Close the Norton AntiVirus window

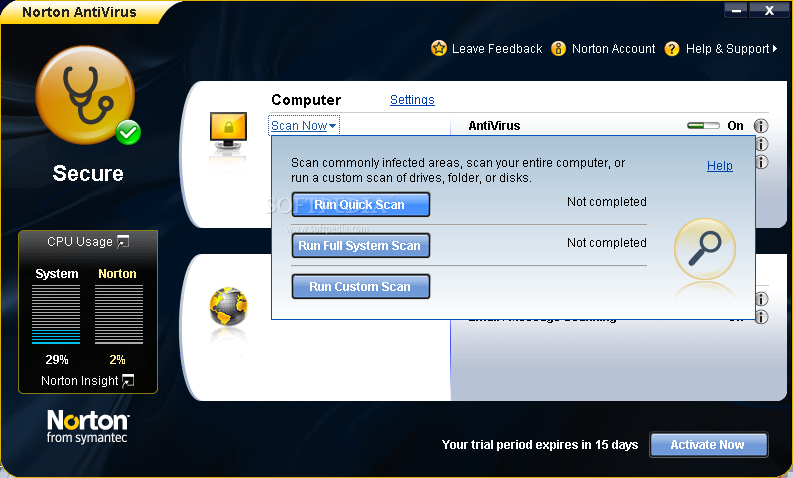pyautogui.click(x=769, y=10)
